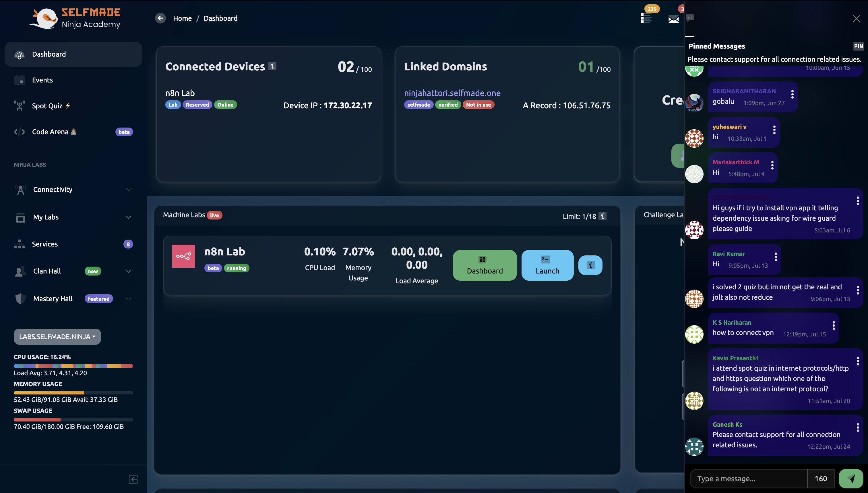This screenshot has height=493, width=868.
Task: Open the LABS.SELFMADE.NINJA dropdown
Action: pos(57,337)
